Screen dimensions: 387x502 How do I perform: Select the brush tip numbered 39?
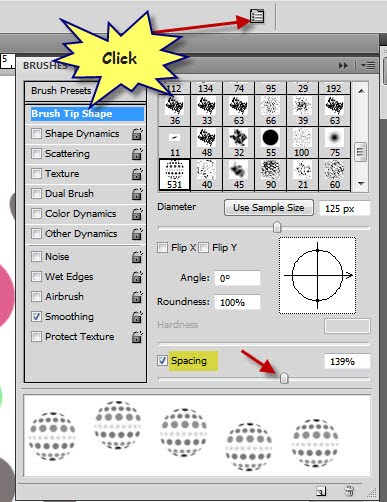pos(302,110)
